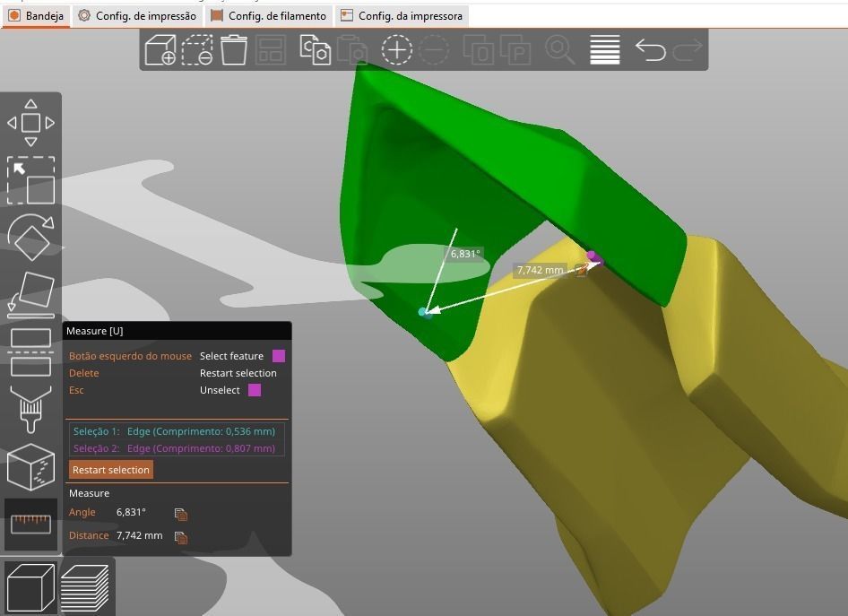Click the Add object cube icon

pyautogui.click(x=160, y=49)
